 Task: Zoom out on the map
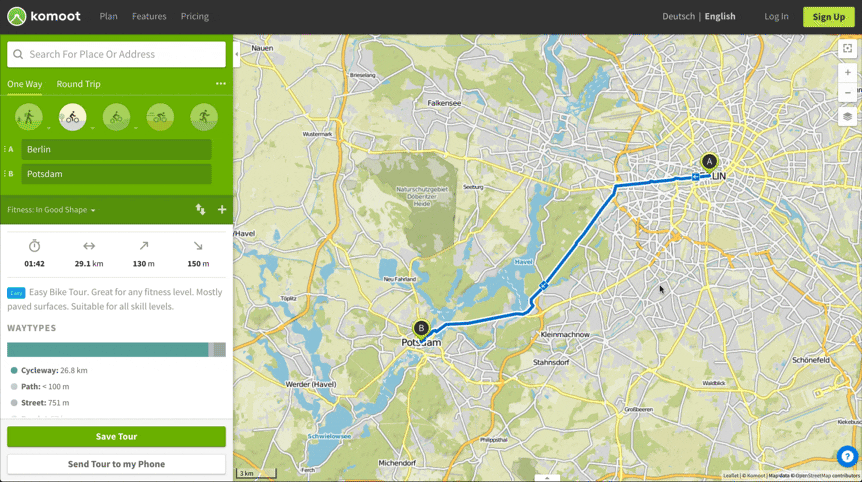(x=847, y=93)
